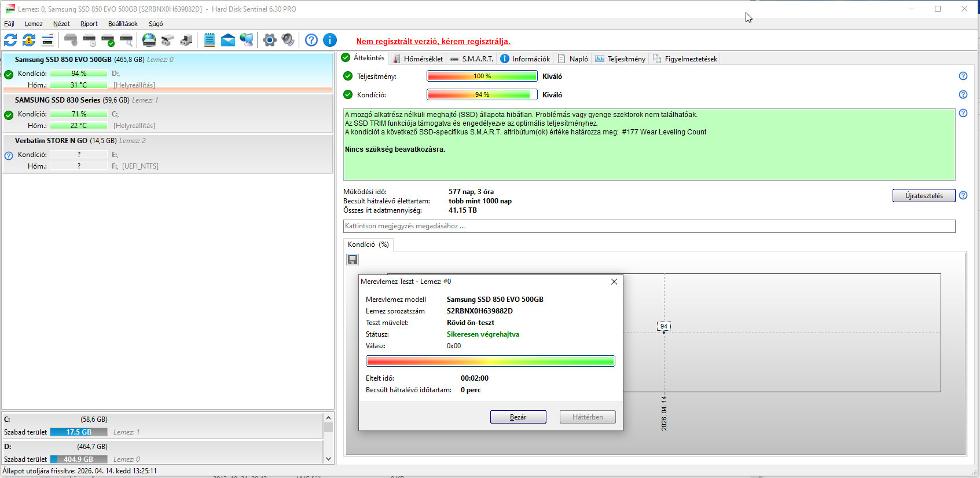980x478 pixels.
Task: Click the unregistered version registration link
Action: click(x=434, y=41)
